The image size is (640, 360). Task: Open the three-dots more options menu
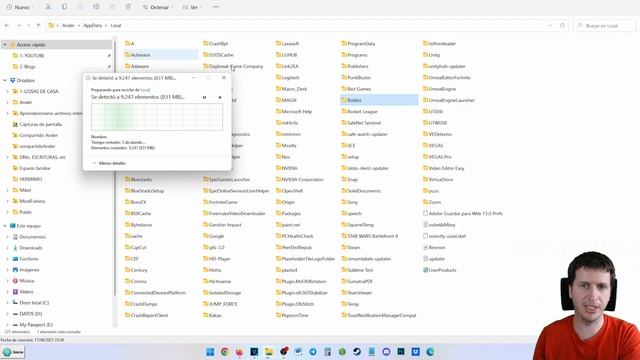pos(216,7)
